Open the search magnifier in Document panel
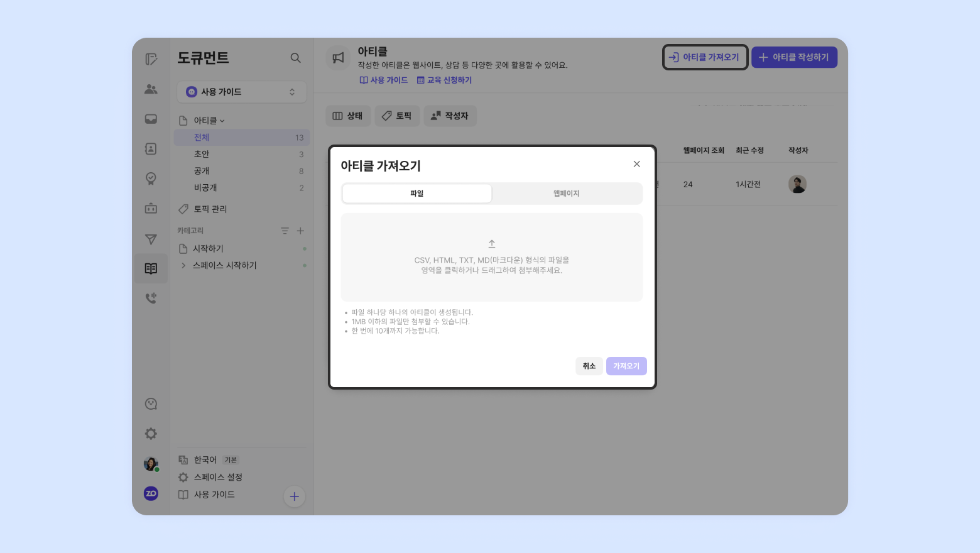Image resolution: width=980 pixels, height=553 pixels. pyautogui.click(x=295, y=58)
